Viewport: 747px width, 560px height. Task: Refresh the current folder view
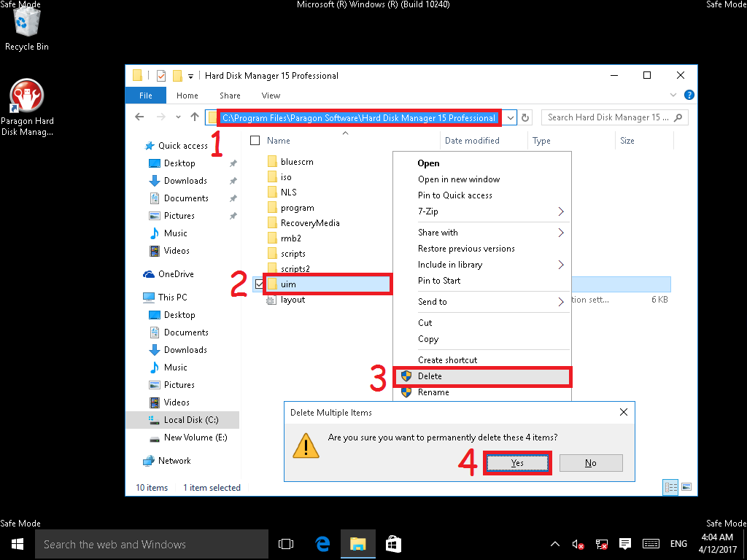[x=525, y=117]
